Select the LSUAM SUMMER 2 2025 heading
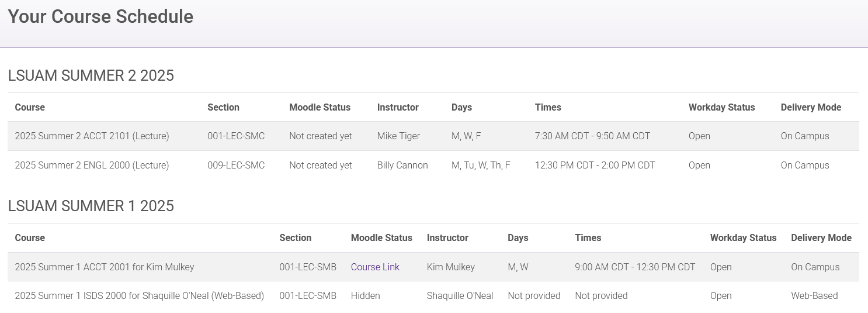Viewport: 868px width, 313px height. pyautogui.click(x=91, y=75)
